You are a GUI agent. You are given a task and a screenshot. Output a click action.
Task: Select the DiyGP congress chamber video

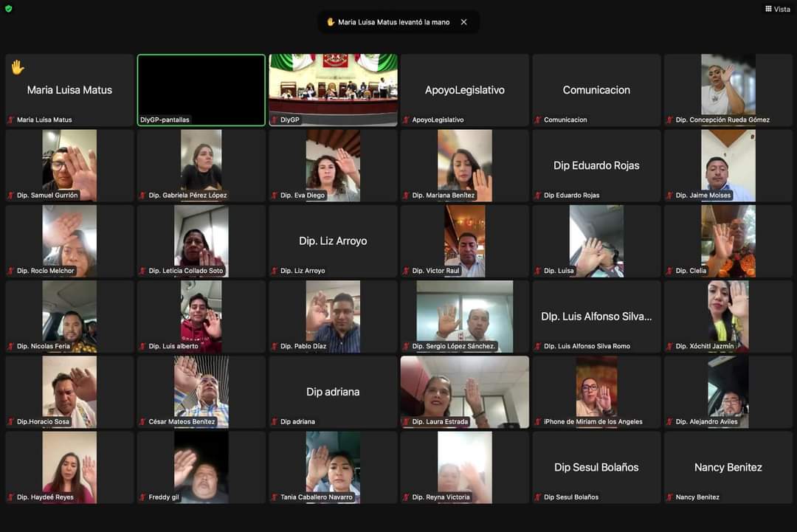(333, 85)
